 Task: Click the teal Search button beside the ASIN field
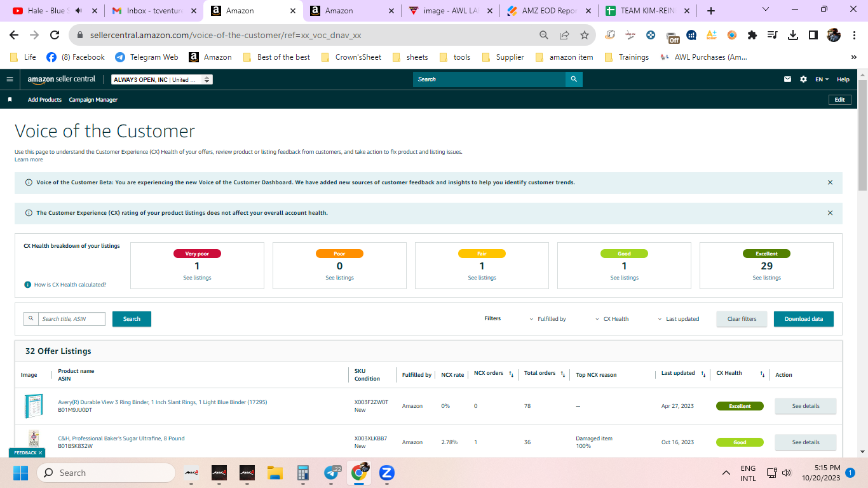(132, 319)
